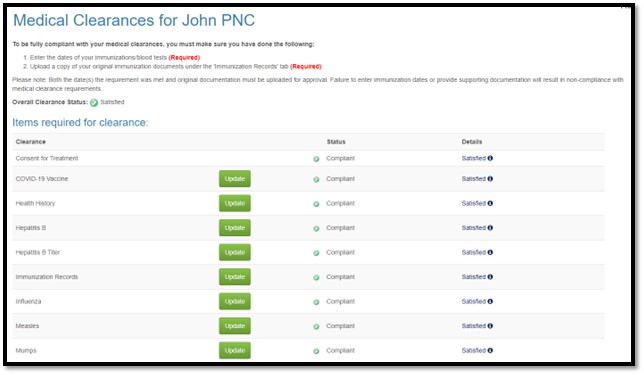The width and height of the screenshot is (644, 375).
Task: Click Satisfied link for Hepatitis B Titer
Action: [474, 252]
